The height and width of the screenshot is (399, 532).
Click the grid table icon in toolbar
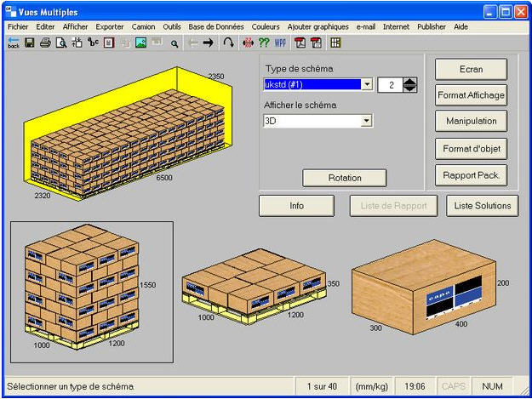click(x=335, y=43)
